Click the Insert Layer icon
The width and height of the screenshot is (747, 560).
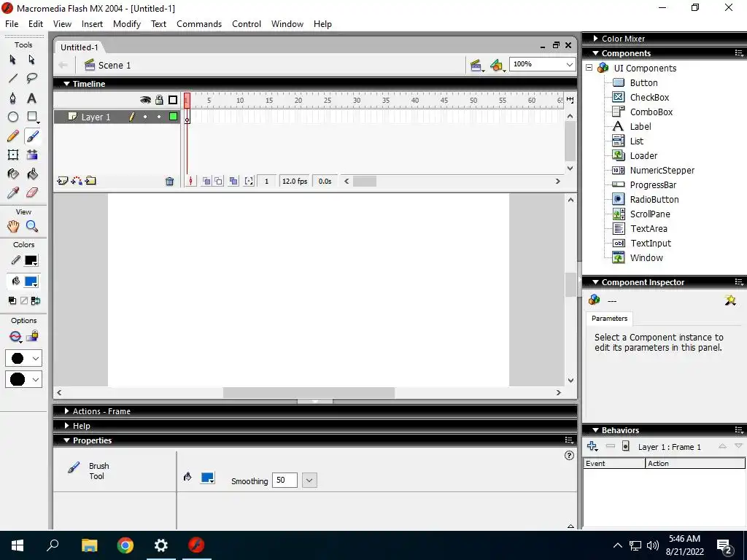click(x=63, y=181)
